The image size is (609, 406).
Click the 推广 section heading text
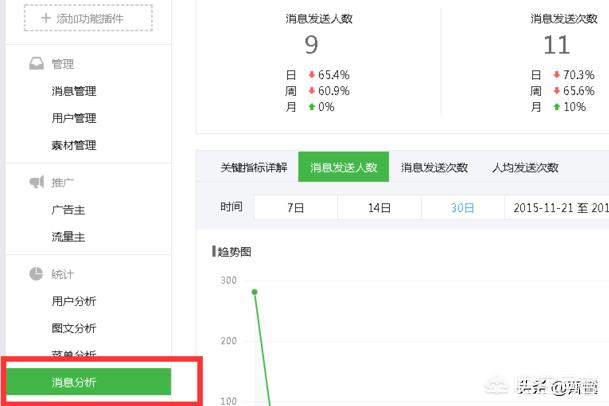pos(63,182)
